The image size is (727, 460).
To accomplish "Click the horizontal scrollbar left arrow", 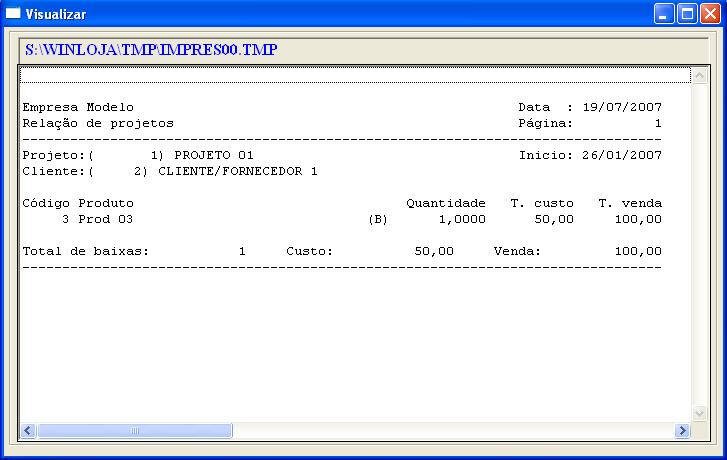I will [x=28, y=430].
